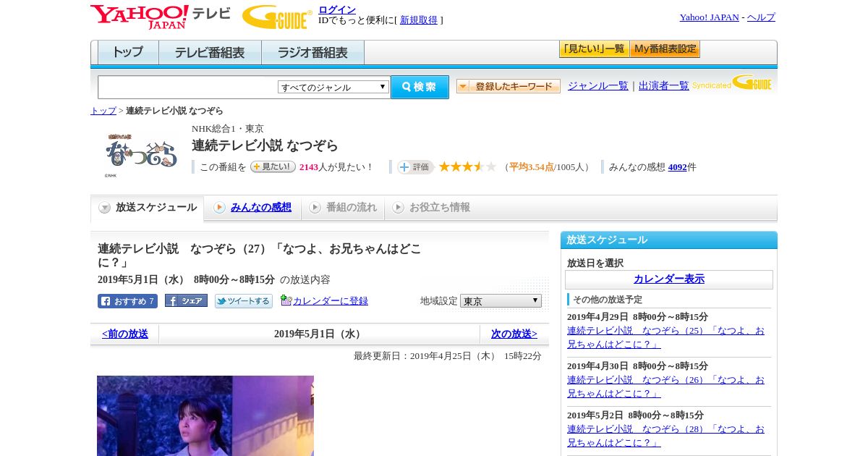The height and width of the screenshot is (456, 868).
Task: Click the calendar icon beside カレンダーに登録
Action: coord(286,300)
